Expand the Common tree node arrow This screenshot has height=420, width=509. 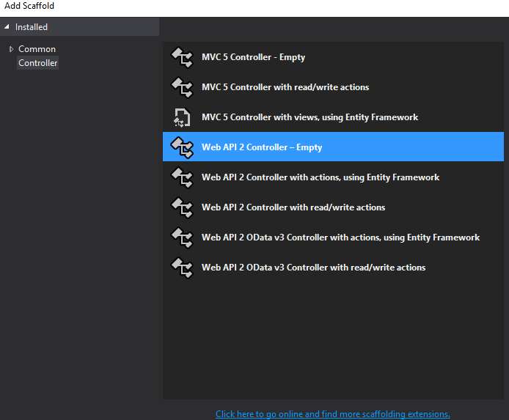coord(11,49)
